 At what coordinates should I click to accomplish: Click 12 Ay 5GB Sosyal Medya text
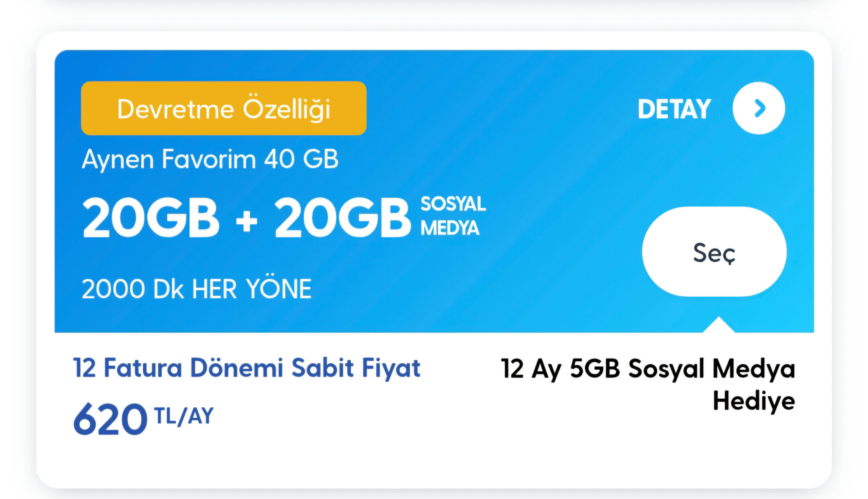click(x=647, y=369)
